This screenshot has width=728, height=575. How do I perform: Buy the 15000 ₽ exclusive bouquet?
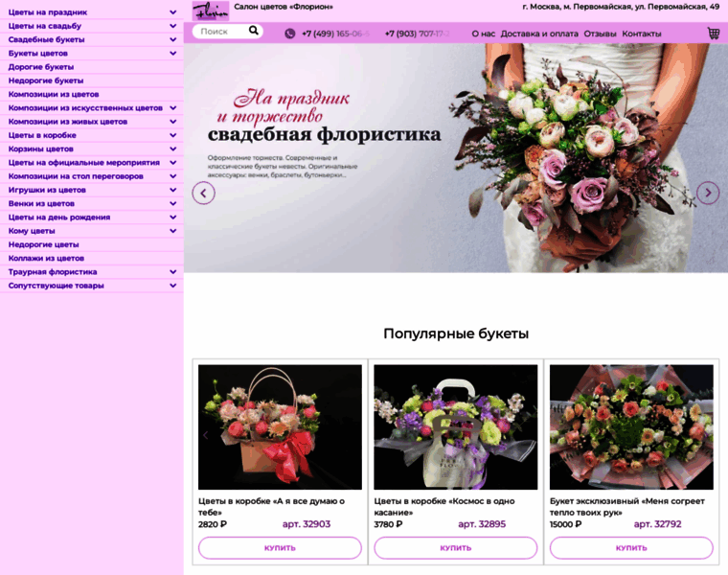[631, 548]
